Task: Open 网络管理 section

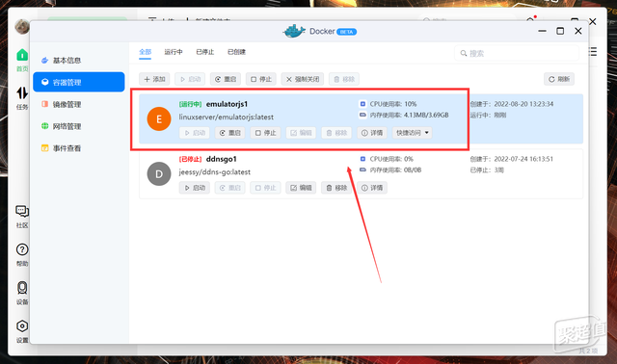Action: pyautogui.click(x=67, y=126)
